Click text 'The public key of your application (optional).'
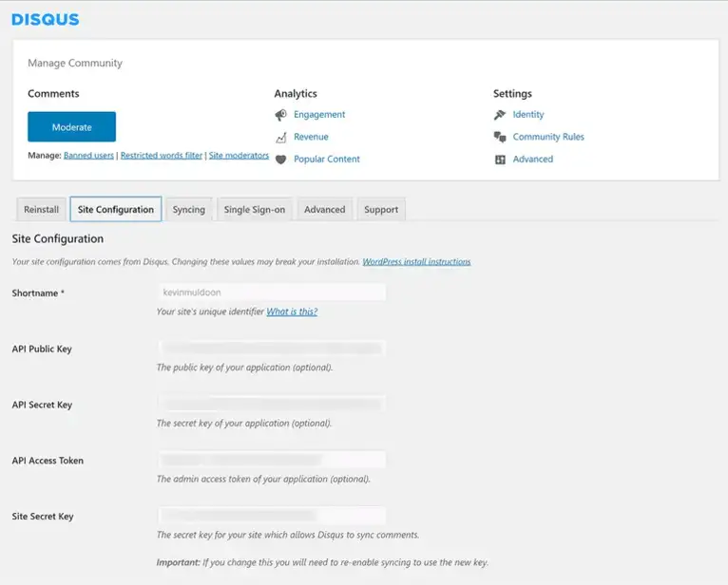728x585 pixels. click(244, 368)
